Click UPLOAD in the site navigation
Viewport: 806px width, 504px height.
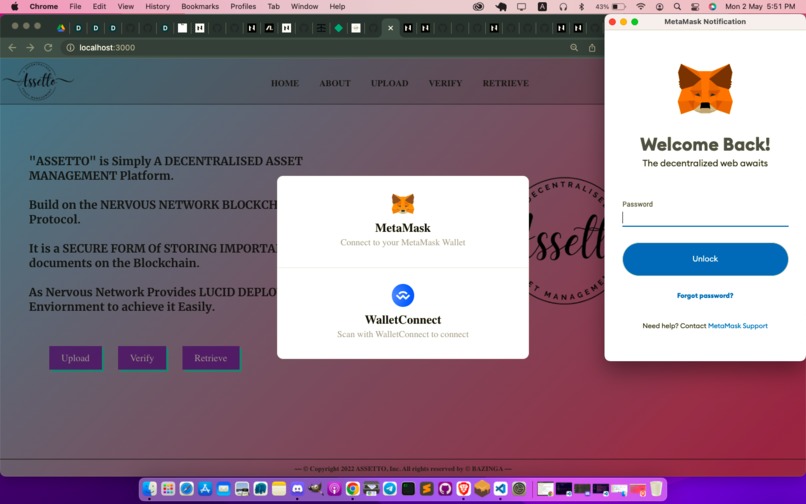[x=390, y=83]
